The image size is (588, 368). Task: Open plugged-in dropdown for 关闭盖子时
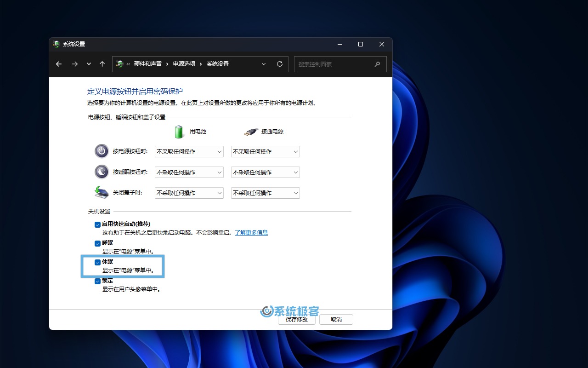pos(266,193)
